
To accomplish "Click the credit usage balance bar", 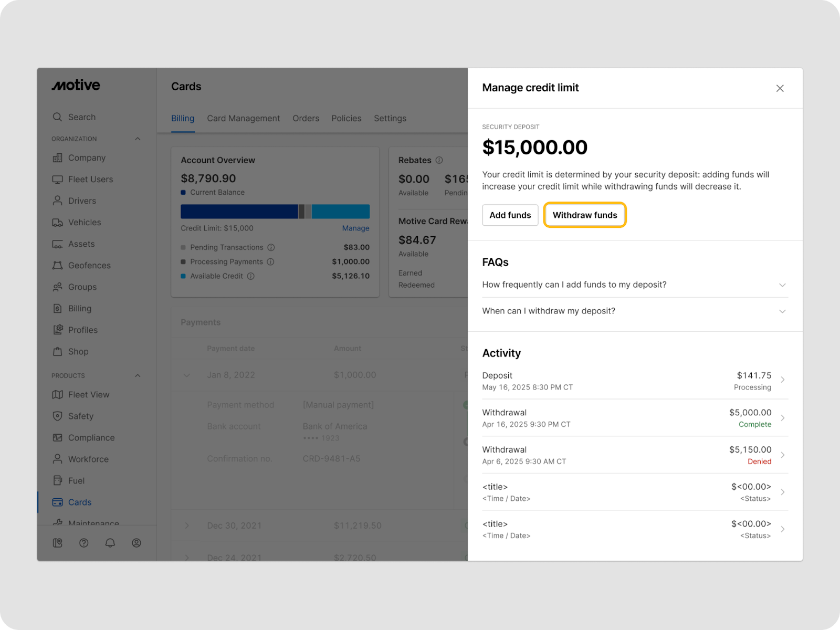I will click(275, 212).
